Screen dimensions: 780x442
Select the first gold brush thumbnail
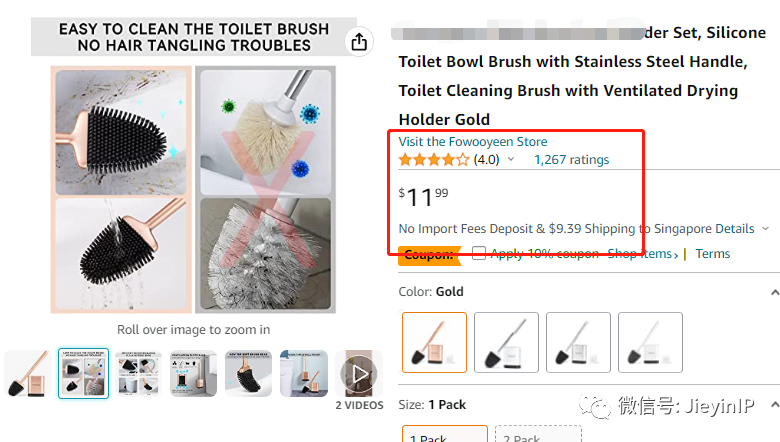[28, 374]
